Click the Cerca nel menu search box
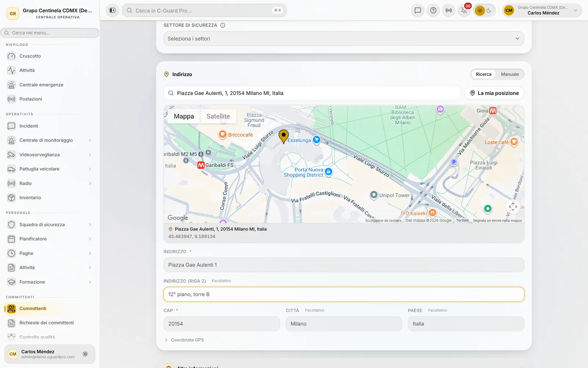This screenshot has height=368, width=588. pyautogui.click(x=50, y=33)
